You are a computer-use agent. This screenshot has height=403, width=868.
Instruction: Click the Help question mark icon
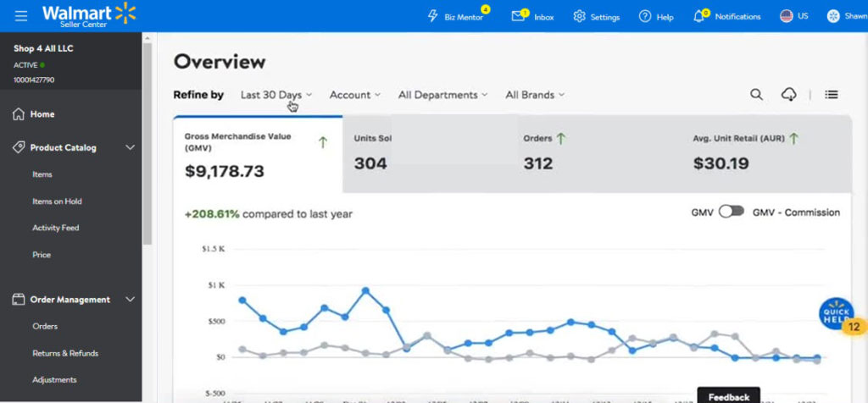(x=645, y=16)
